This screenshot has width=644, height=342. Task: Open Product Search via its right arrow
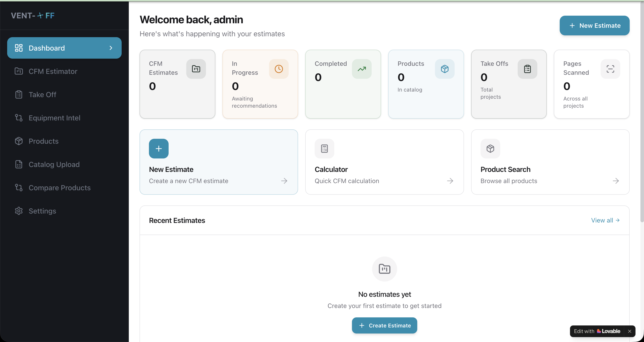(616, 181)
